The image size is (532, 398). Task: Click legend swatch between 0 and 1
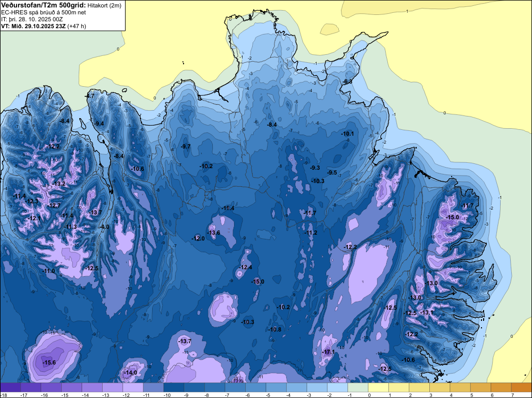coord(378,387)
